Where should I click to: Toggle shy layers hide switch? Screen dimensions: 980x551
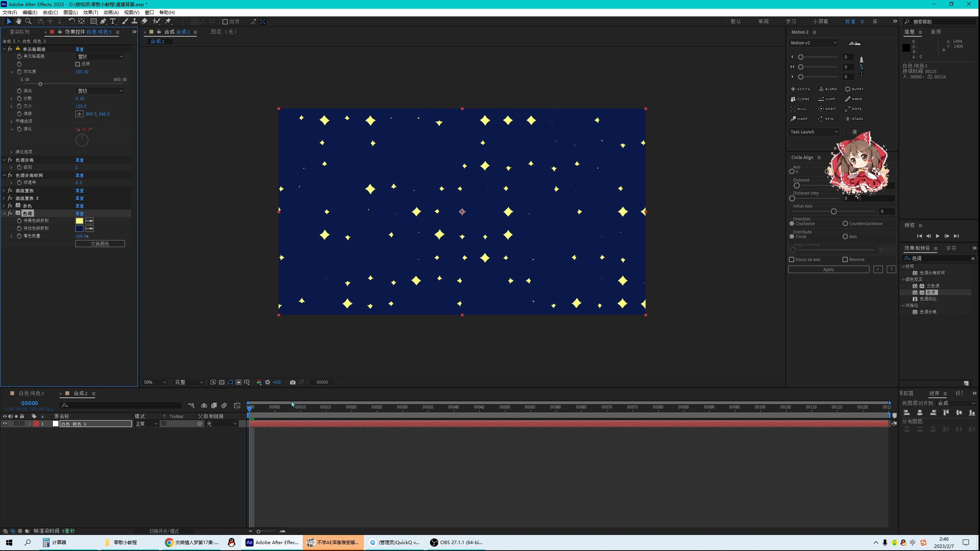click(204, 405)
